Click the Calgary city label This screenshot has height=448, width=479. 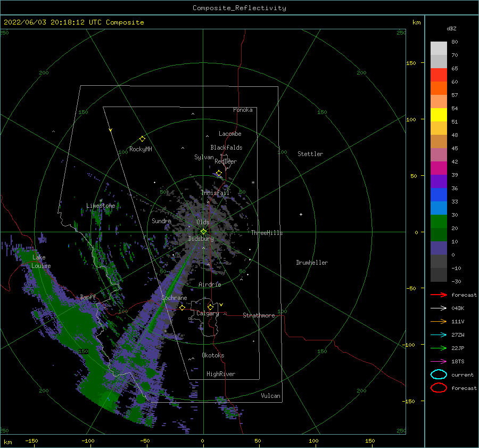[x=208, y=313]
